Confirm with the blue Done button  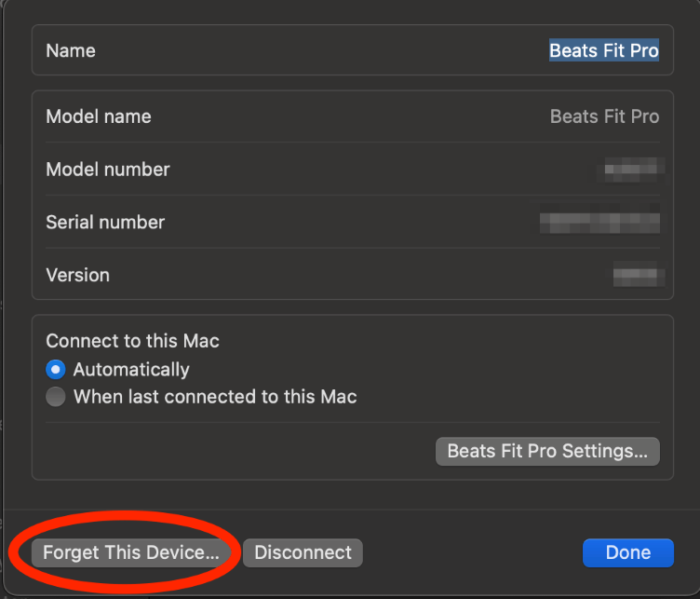(x=628, y=552)
